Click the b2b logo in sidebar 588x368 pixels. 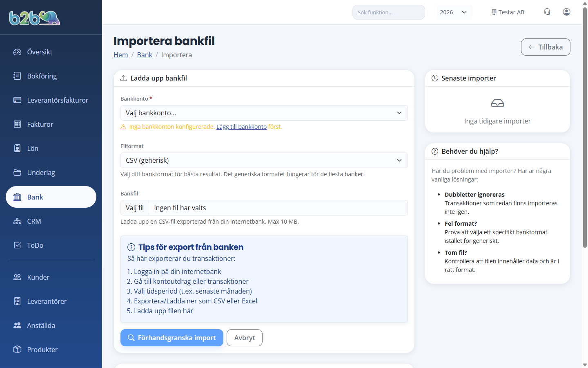coord(35,18)
